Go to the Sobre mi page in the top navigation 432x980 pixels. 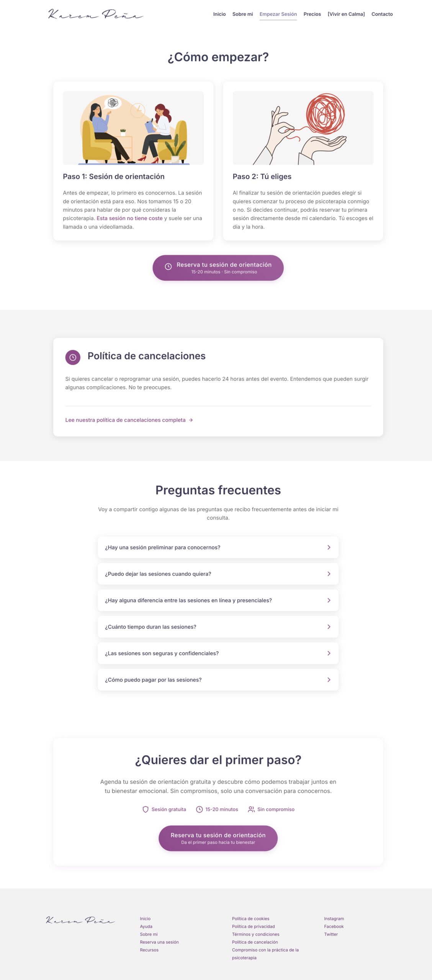[x=242, y=14]
